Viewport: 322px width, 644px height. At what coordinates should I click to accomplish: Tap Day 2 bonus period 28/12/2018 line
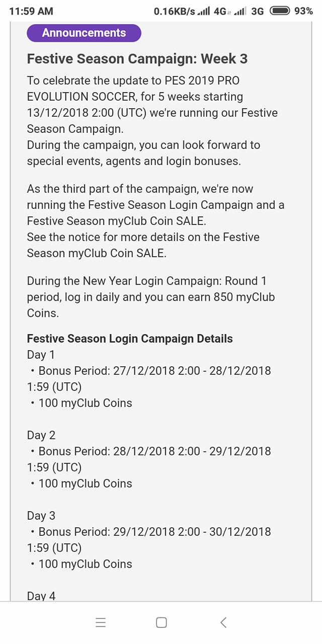coord(149,459)
